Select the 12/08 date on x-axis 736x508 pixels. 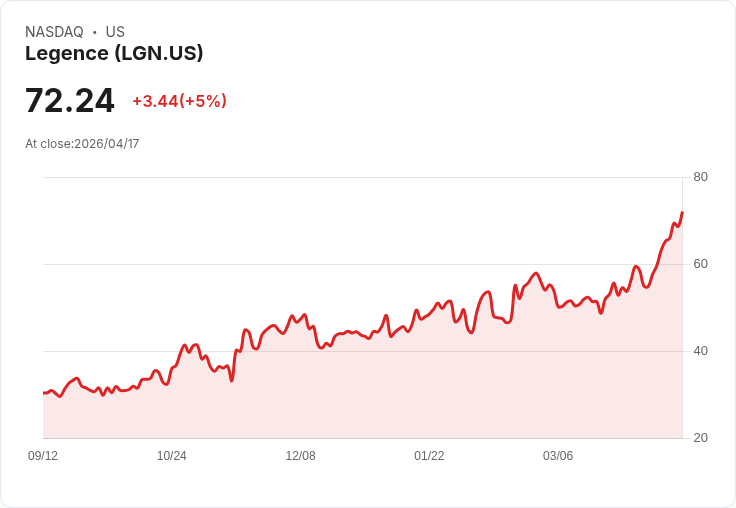pos(300,456)
